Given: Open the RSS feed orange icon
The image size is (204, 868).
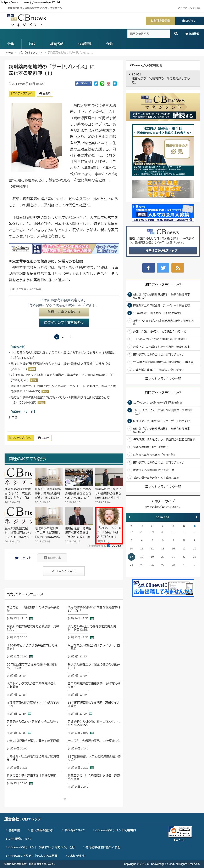Looking at the screenshot, I should pyautogui.click(x=177, y=268).
